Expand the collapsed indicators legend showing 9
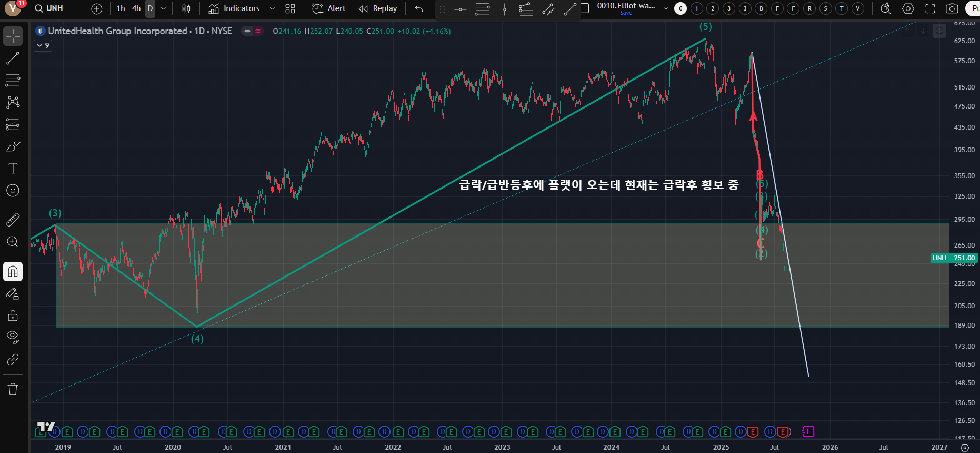980x453 pixels. pos(43,45)
